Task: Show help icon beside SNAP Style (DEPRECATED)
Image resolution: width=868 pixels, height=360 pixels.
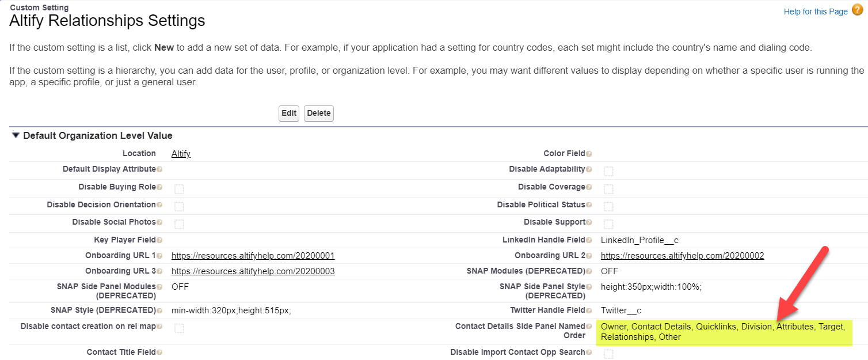Action: (x=159, y=310)
